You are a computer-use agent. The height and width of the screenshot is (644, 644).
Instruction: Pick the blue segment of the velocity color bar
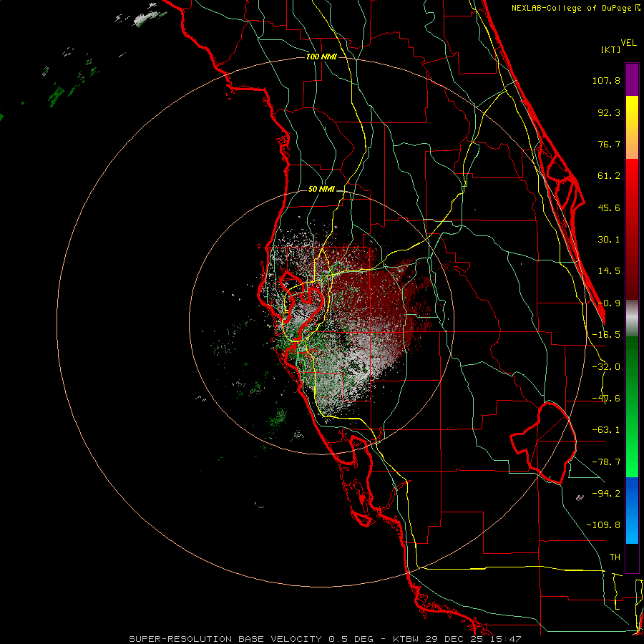pos(632,510)
